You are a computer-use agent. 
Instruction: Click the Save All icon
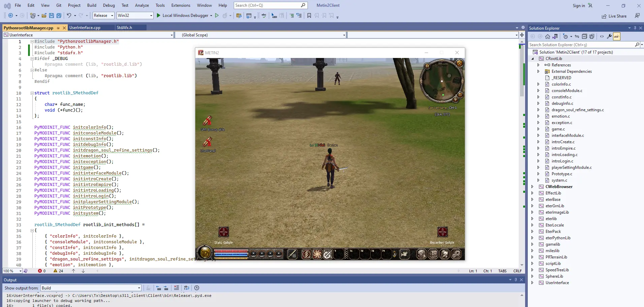coord(59,16)
